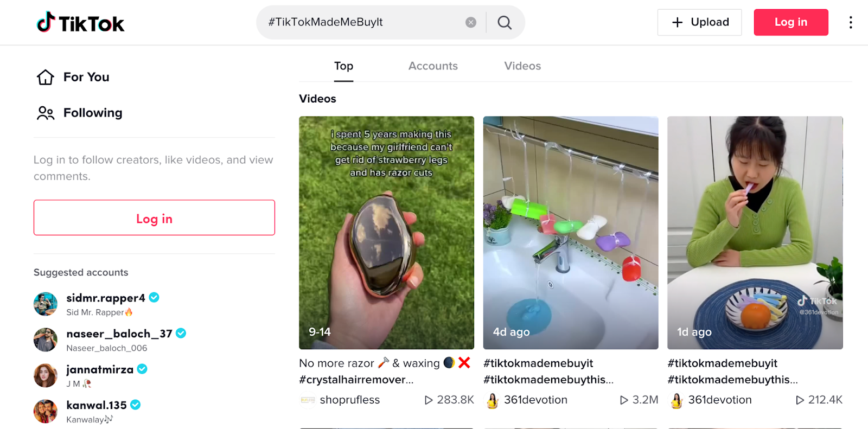Click the Following people icon
Image resolution: width=868 pixels, height=429 pixels.
46,113
